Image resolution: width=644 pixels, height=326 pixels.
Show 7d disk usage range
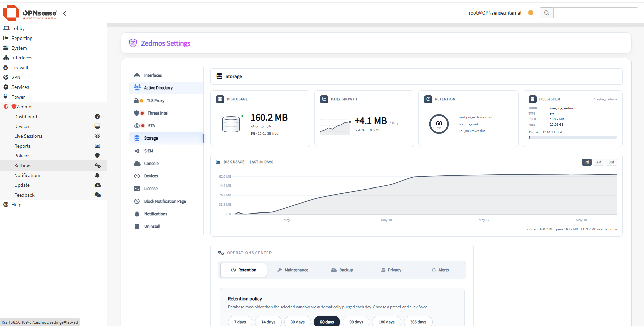(x=587, y=162)
